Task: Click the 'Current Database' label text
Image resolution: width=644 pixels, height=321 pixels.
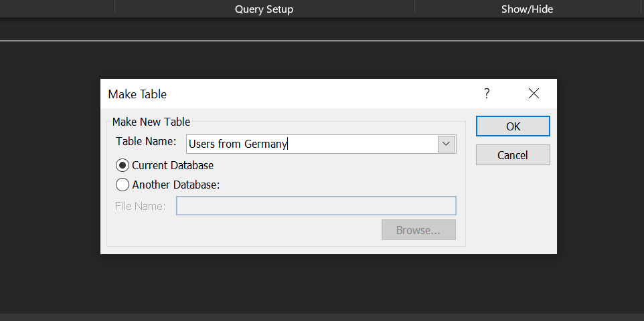Action: (x=173, y=165)
